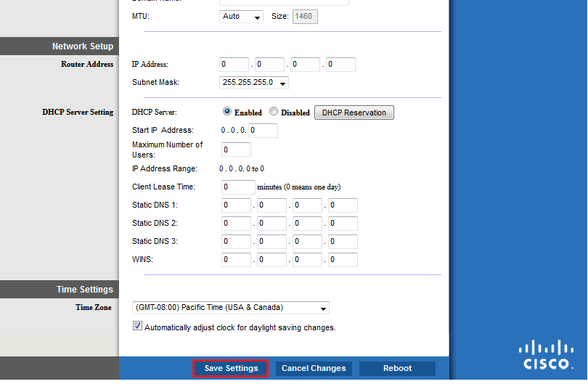The image size is (588, 392).
Task: Click the Network Setup section header
Action: click(x=83, y=46)
